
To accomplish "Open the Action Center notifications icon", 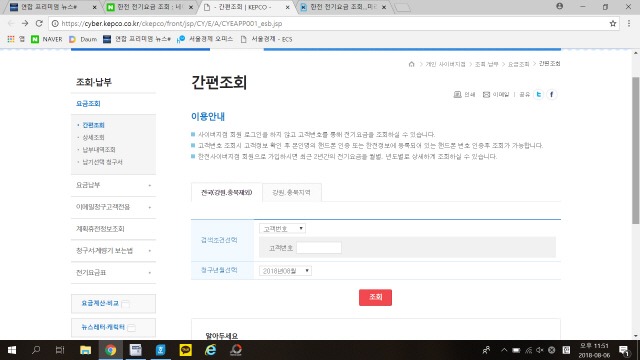I will tap(624, 350).
